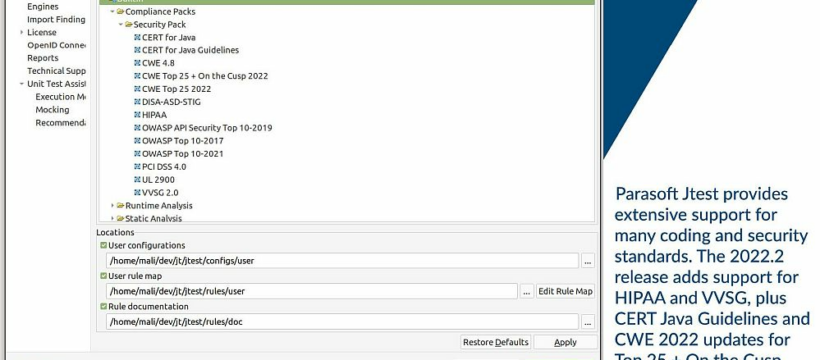The height and width of the screenshot is (360, 820).
Task: Click the OWASP API Security Top 10-2019 icon
Action: pos(138,128)
